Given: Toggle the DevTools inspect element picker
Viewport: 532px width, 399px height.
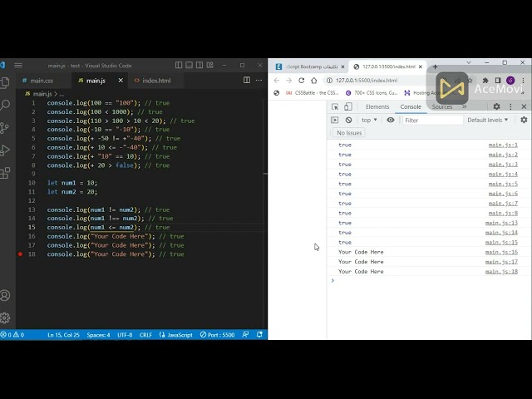Looking at the screenshot, I should click(335, 106).
